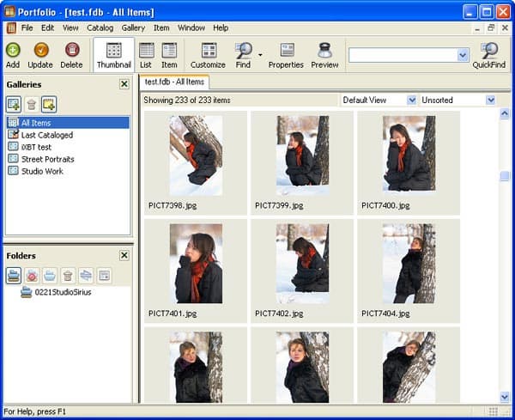515x420 pixels.
Task: Click the test.fdb - All Items tab
Action: click(x=174, y=82)
